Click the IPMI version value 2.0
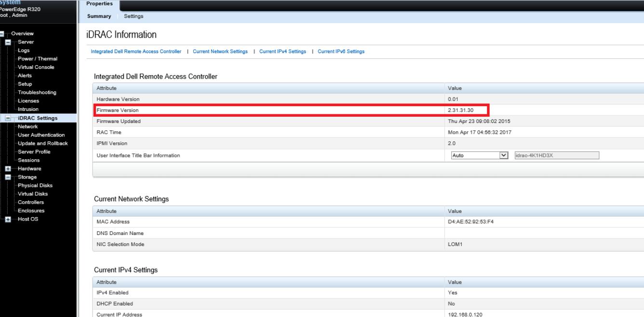The image size is (644, 317). (x=451, y=143)
